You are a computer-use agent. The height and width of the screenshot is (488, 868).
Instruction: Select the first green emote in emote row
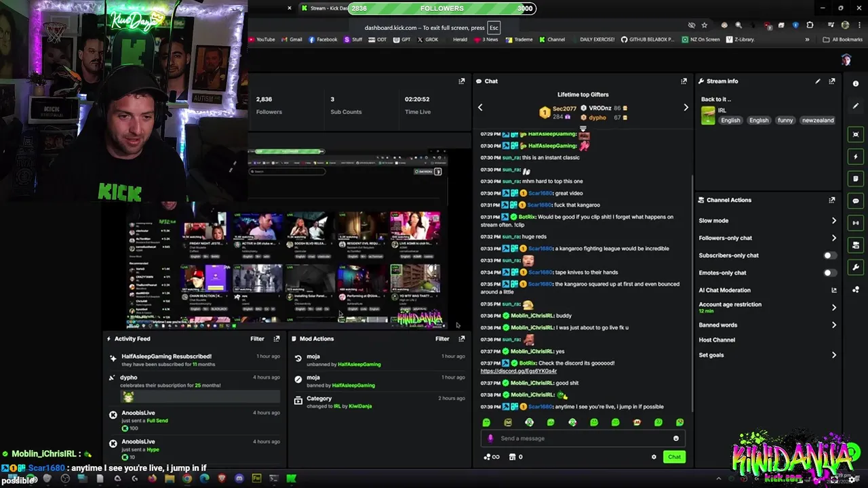[x=486, y=422]
